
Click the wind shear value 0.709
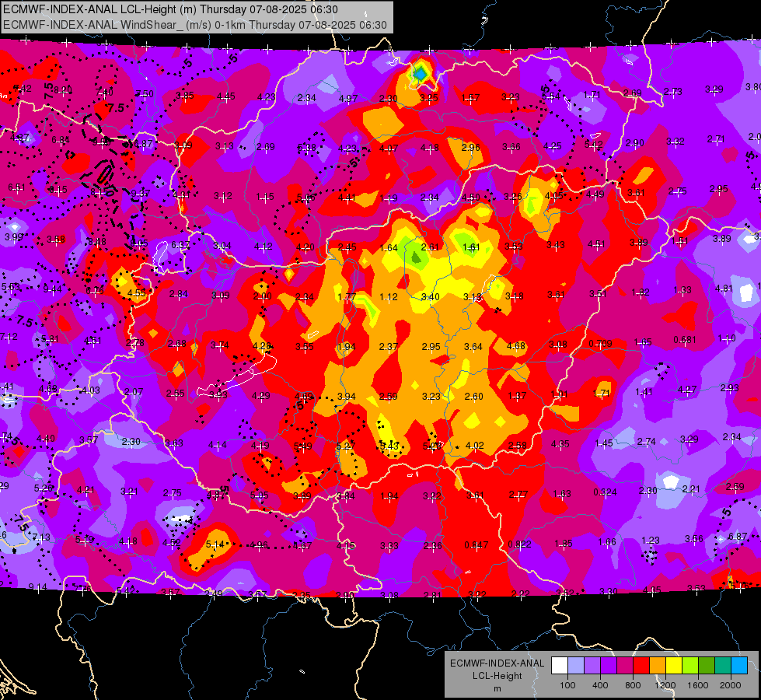click(x=600, y=344)
